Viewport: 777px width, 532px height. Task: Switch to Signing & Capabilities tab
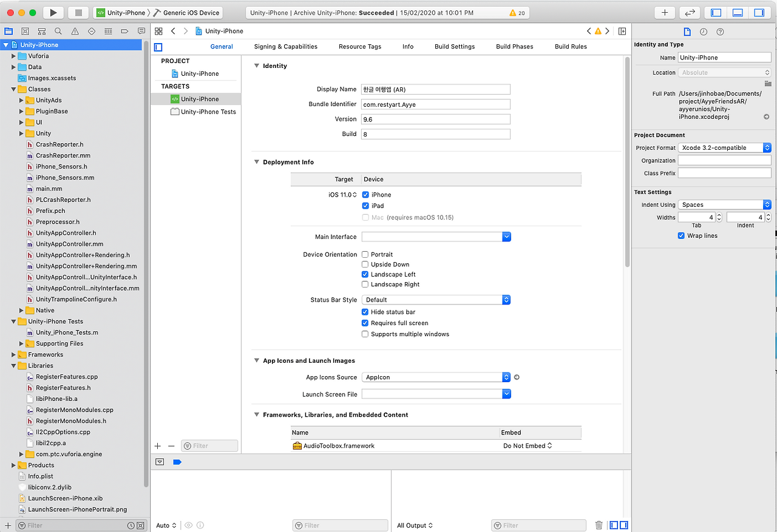coord(285,47)
